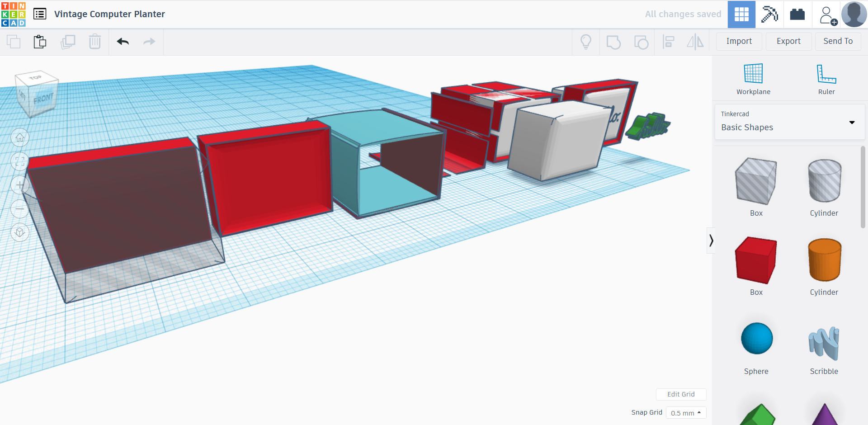The image size is (868, 425).
Task: Click the view cube FRONT face
Action: pos(43,99)
